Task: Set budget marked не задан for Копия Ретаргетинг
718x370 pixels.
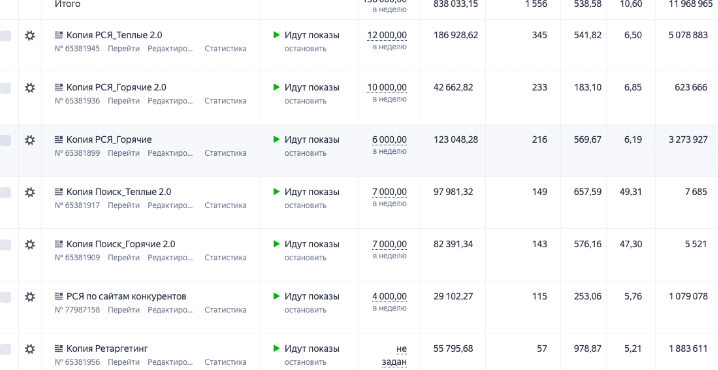Action: point(394,355)
